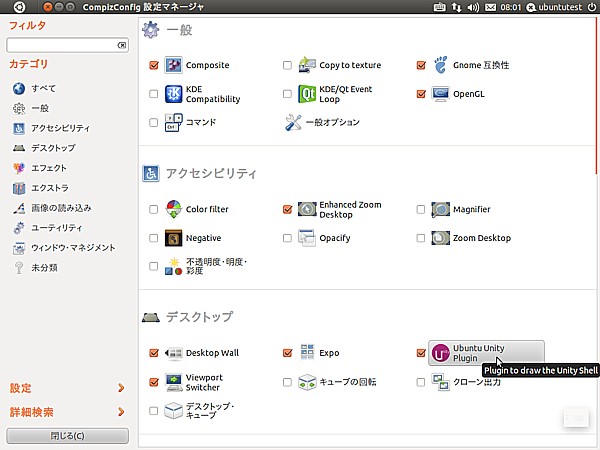Open the Magnifier plugin icon

[440, 209]
